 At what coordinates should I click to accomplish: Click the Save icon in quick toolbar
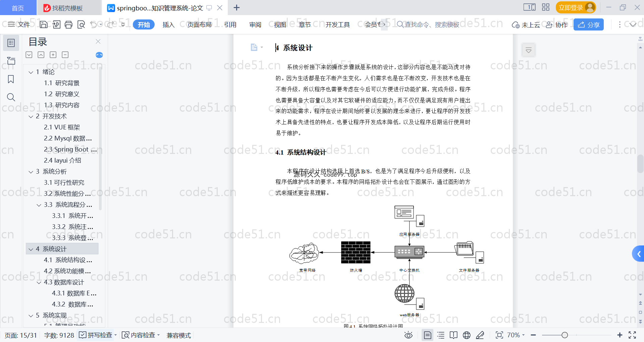[x=44, y=24]
